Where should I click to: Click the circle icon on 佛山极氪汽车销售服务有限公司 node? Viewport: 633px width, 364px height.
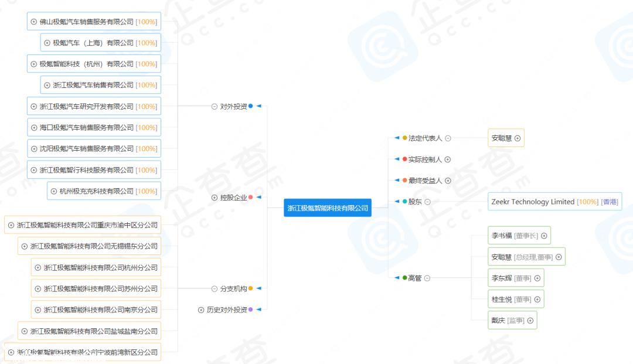32,22
